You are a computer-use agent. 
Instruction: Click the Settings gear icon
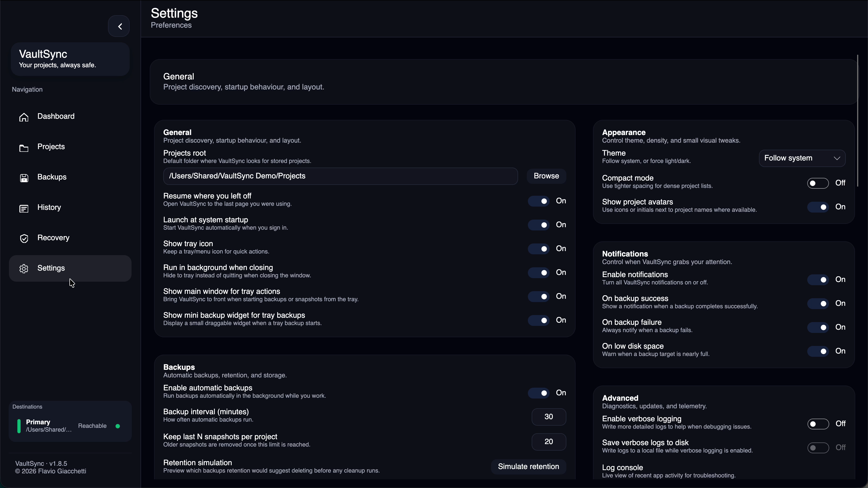click(x=24, y=269)
